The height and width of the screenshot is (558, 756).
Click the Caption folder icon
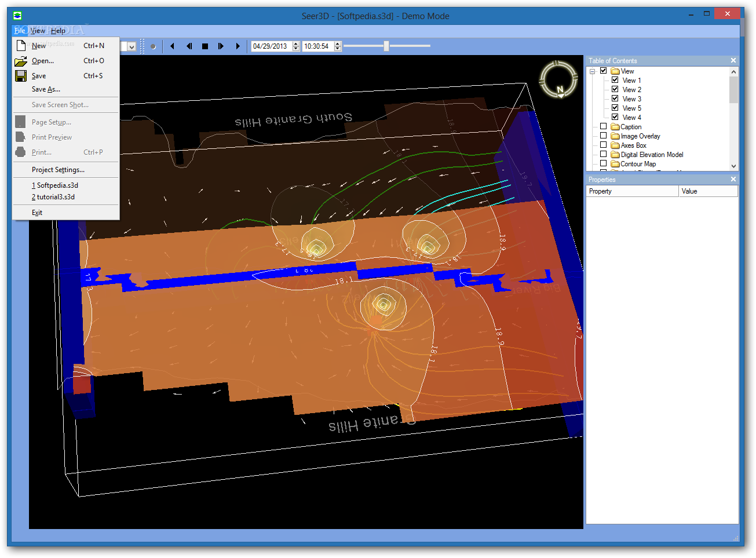[615, 126]
